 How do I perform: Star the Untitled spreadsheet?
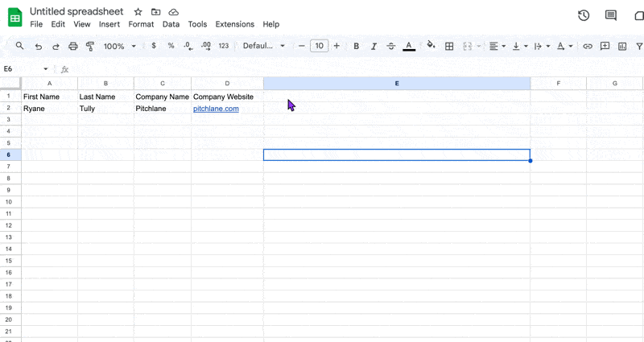click(138, 12)
